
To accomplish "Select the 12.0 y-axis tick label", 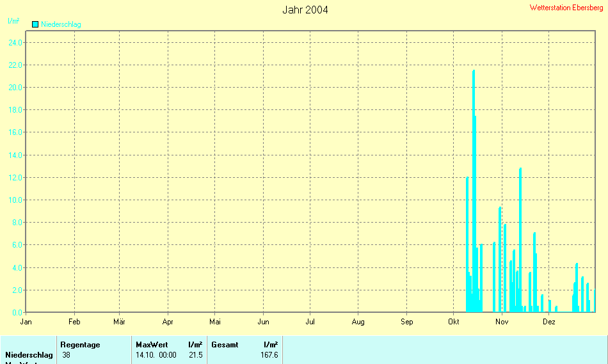I will click(15, 178).
